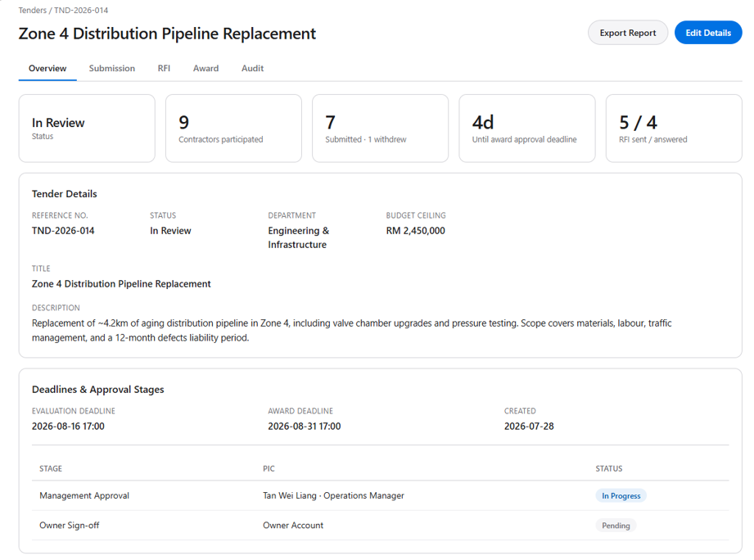Switch to the RFI tab
Screen dimensions: 754x560
(x=164, y=68)
